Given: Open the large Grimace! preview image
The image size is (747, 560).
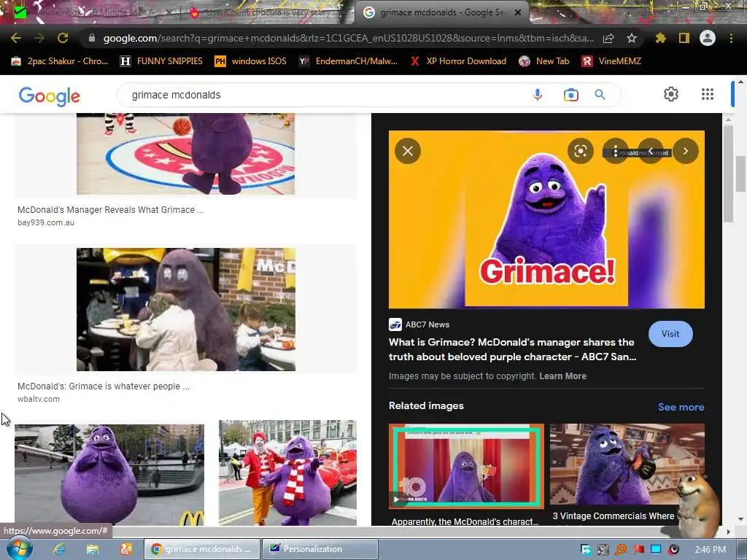Looking at the screenshot, I should [546, 219].
